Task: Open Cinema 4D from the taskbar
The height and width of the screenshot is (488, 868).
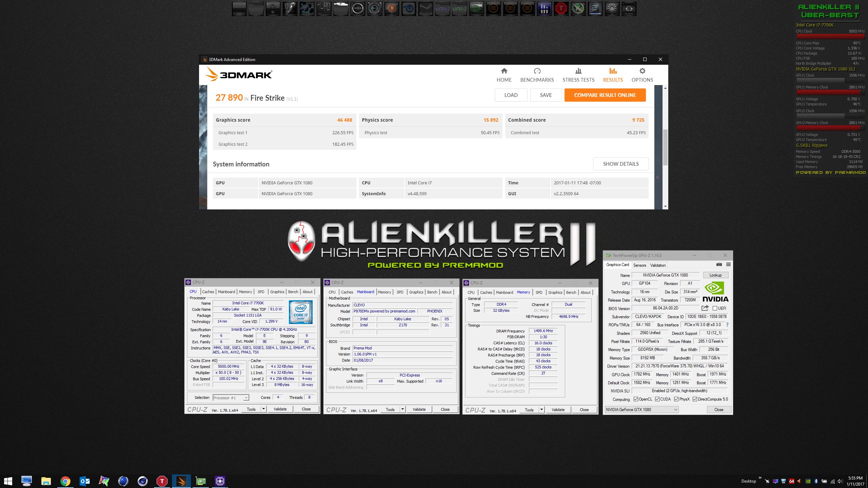Action: [143, 481]
